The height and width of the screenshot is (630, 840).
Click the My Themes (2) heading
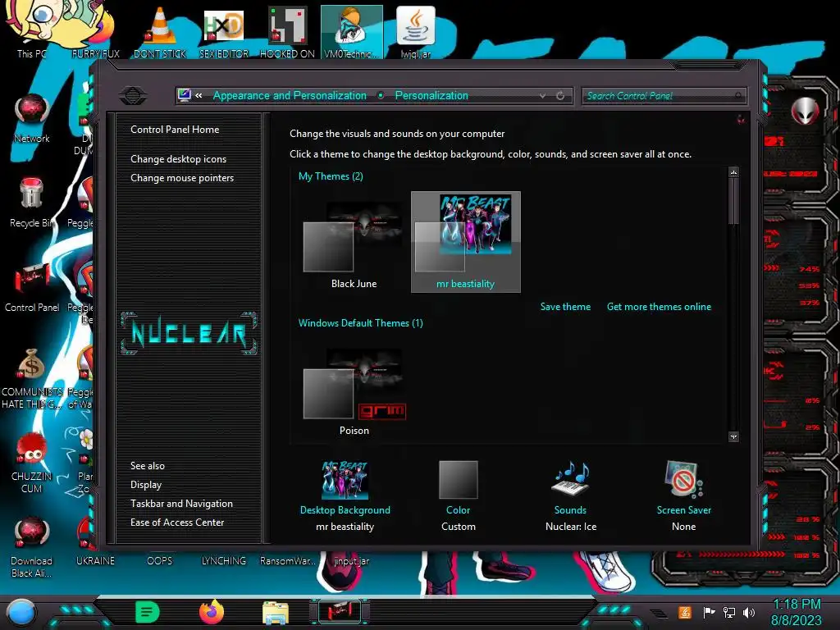pos(331,176)
